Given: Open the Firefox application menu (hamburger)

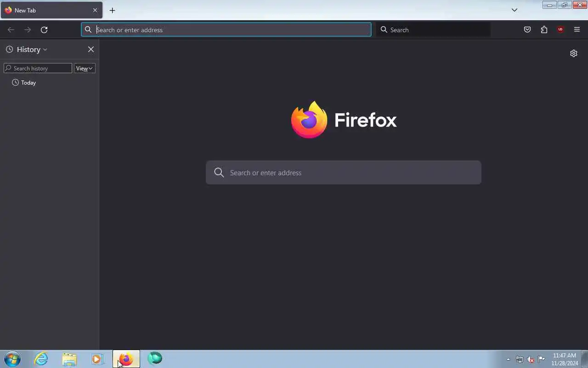Looking at the screenshot, I should click(577, 30).
